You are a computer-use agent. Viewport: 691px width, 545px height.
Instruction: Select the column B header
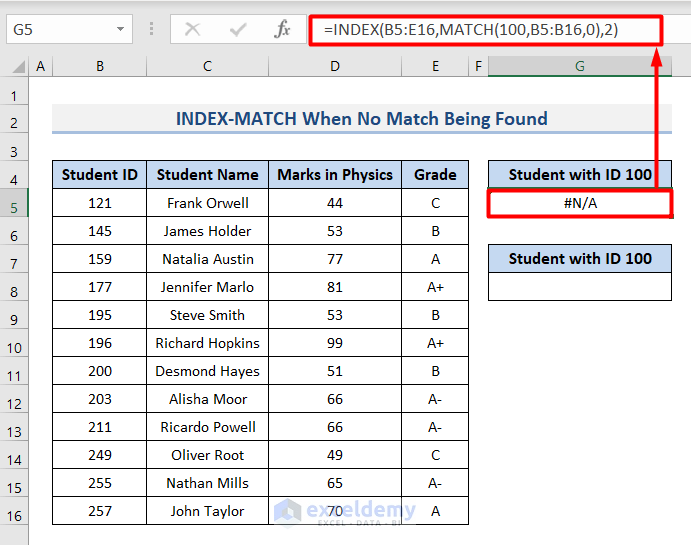tap(99, 67)
